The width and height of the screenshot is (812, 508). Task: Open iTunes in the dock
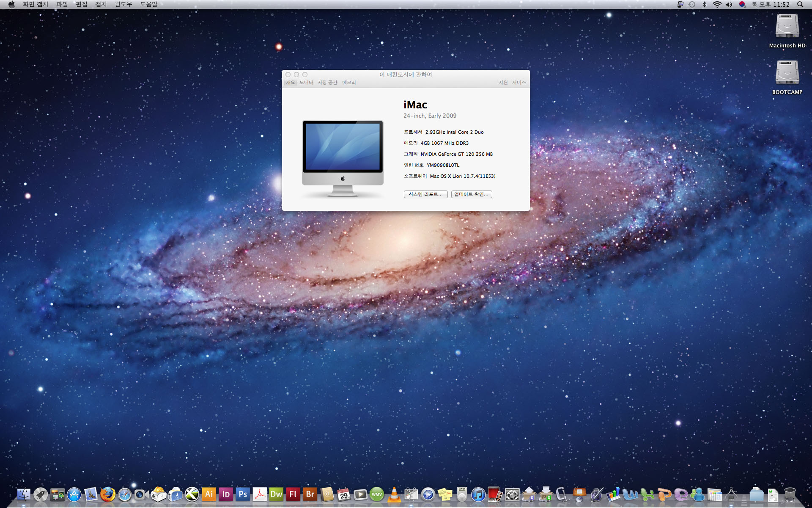click(x=478, y=494)
